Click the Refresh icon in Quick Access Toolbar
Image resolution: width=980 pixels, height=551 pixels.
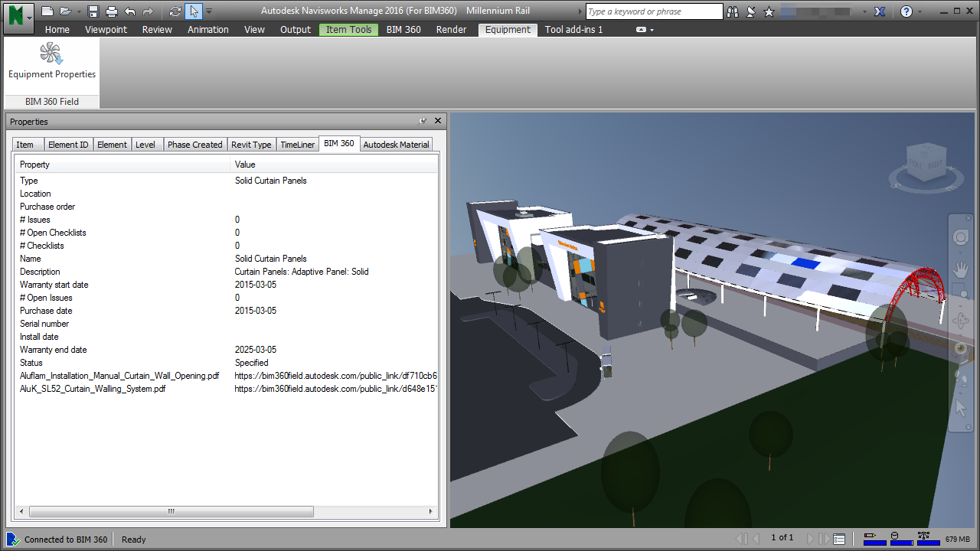click(x=177, y=11)
